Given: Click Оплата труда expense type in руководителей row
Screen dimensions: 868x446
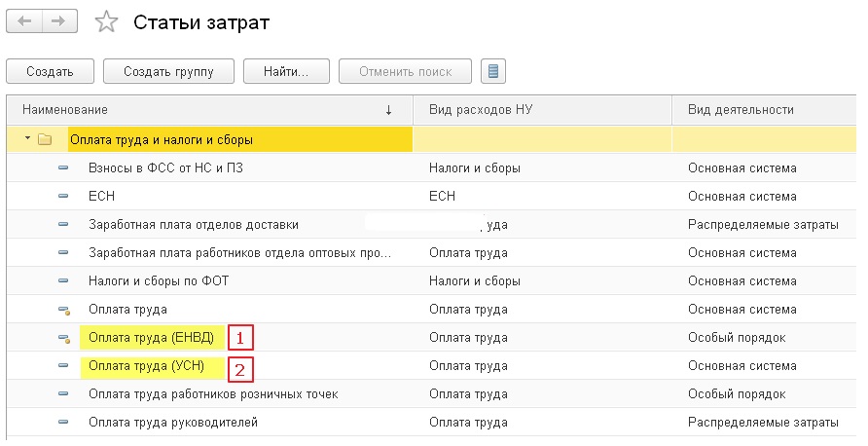Looking at the screenshot, I should pyautogui.click(x=468, y=423).
